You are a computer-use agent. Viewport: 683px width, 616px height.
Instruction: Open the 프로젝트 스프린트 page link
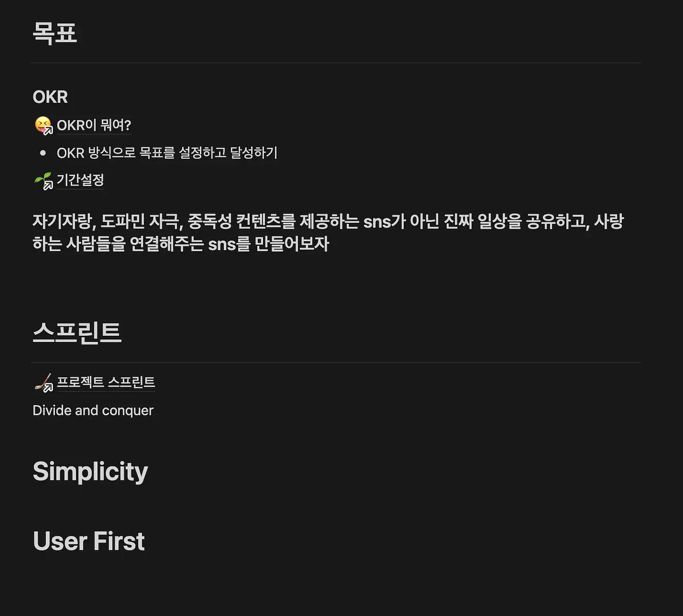click(106, 382)
